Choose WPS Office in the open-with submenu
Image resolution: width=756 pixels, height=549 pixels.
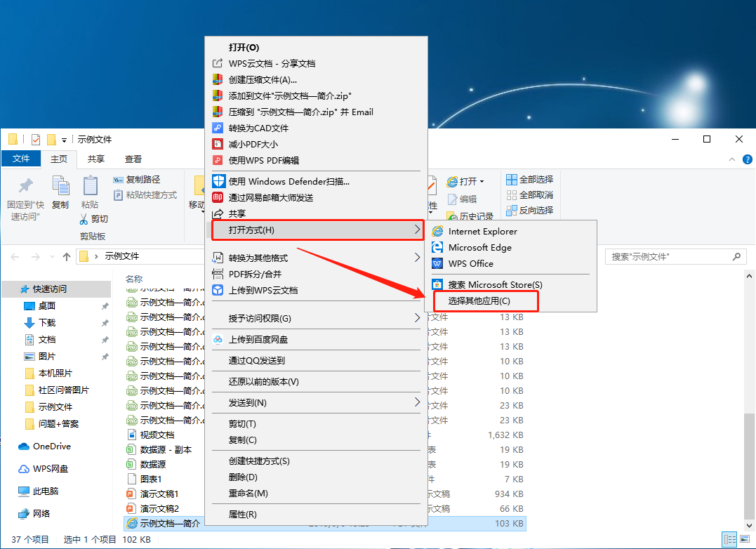pyautogui.click(x=470, y=263)
